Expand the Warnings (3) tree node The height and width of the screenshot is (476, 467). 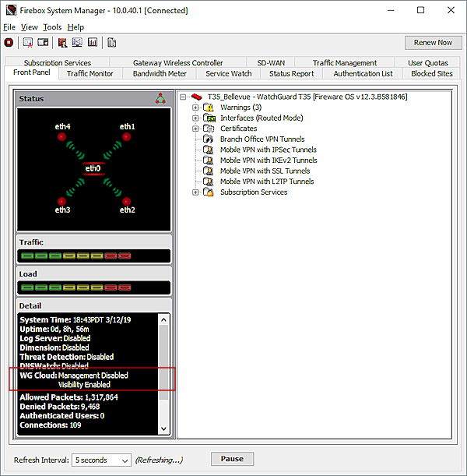pos(195,108)
